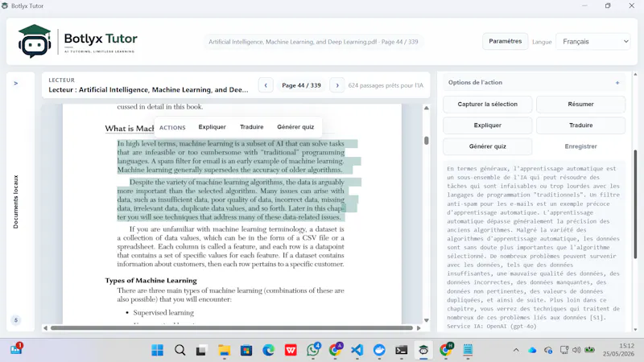Click the Types of Machine Learning heading
The image size is (644, 362).
click(x=151, y=281)
